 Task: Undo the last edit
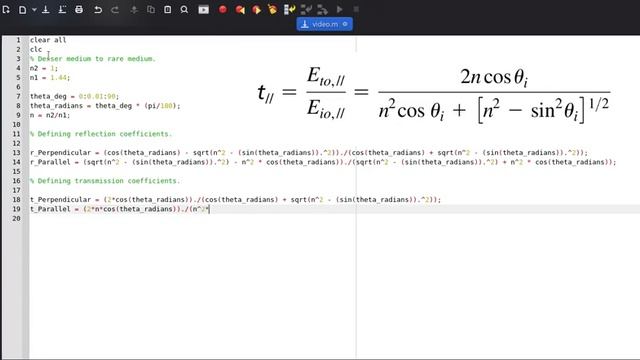click(98, 9)
